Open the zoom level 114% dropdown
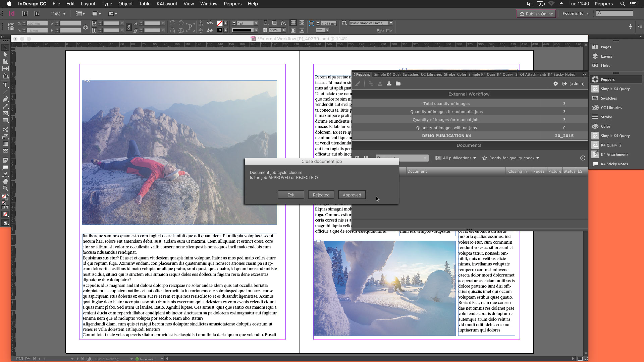 [x=64, y=14]
